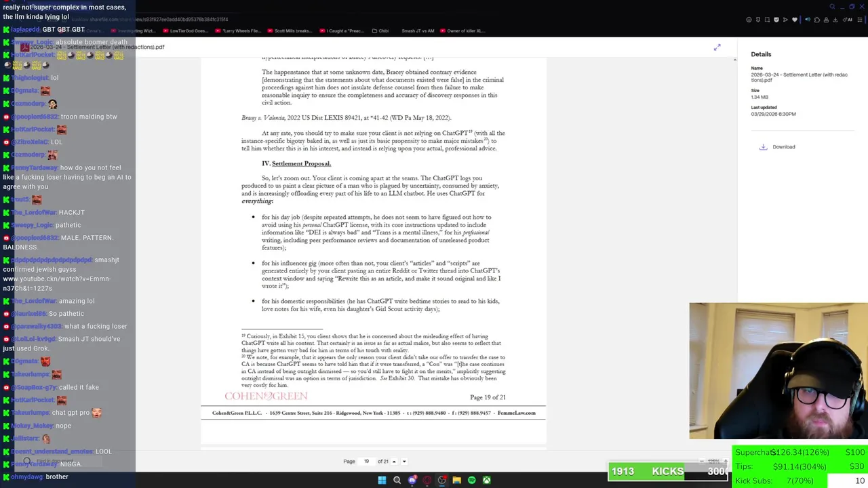Click the Details panel heading
Image resolution: width=868 pixels, height=488 pixels.
pos(761,54)
